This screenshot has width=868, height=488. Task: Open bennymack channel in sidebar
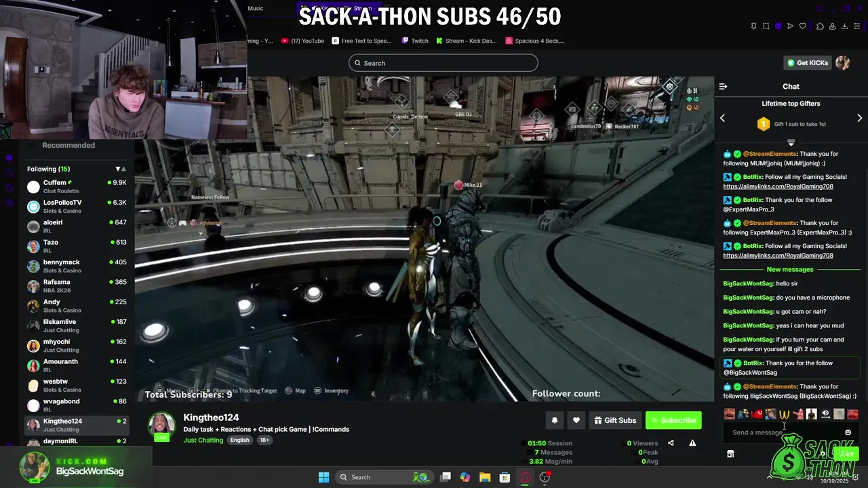point(77,266)
